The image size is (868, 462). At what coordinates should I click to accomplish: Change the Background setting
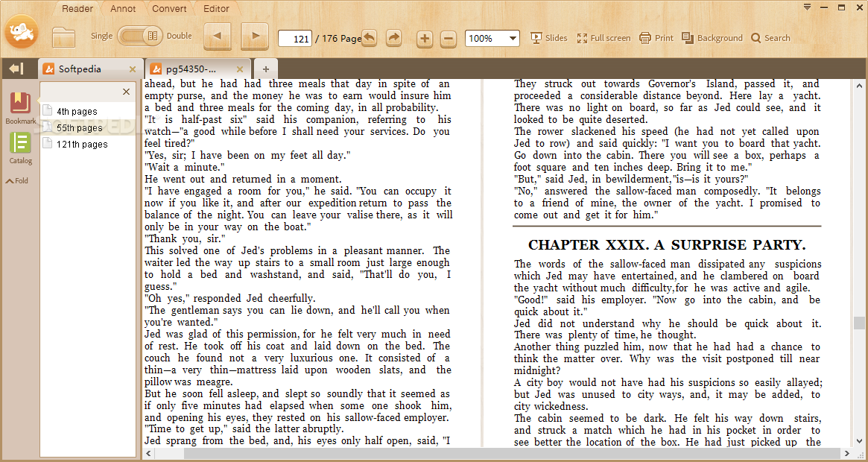coord(712,38)
